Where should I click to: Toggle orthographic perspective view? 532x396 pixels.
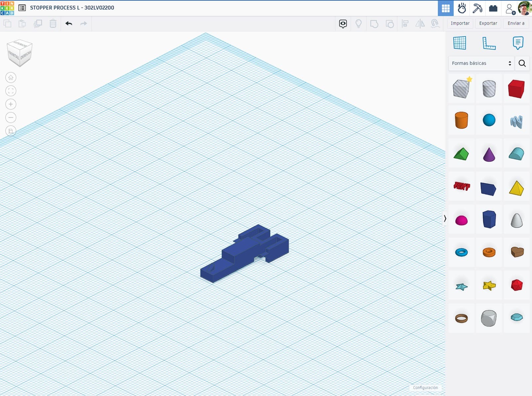(x=11, y=131)
